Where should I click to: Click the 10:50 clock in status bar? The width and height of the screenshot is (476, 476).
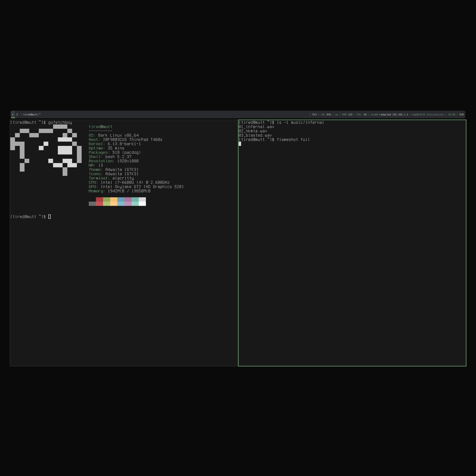(x=452, y=115)
